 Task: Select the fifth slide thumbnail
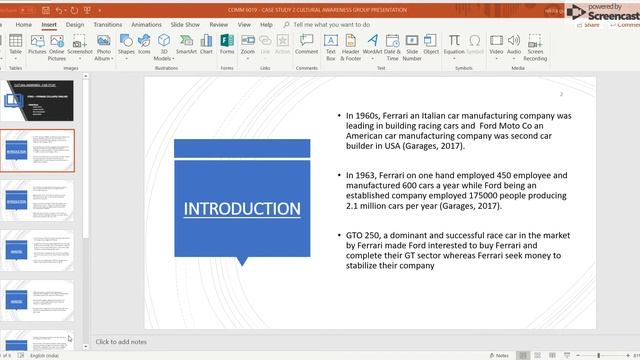point(37,300)
